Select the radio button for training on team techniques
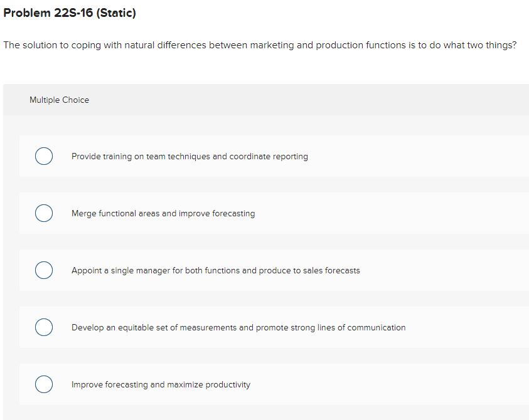The width and height of the screenshot is (529, 420). (x=43, y=156)
